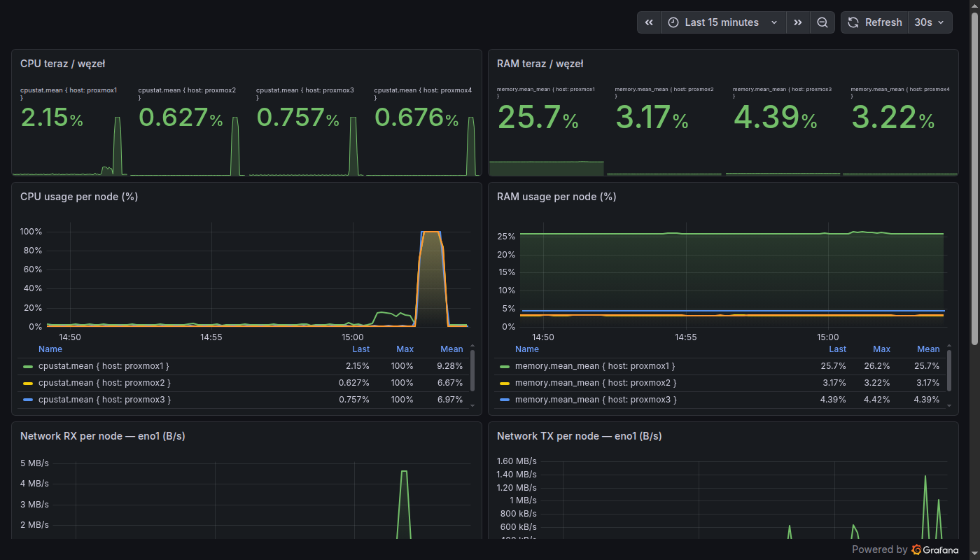Click the 25.7% proxmox1 RAM stat
The width and height of the screenshot is (980, 560).
(x=538, y=118)
